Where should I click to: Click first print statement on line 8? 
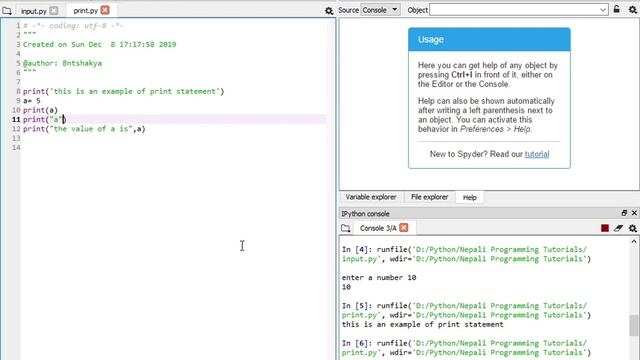pyautogui.click(x=123, y=91)
